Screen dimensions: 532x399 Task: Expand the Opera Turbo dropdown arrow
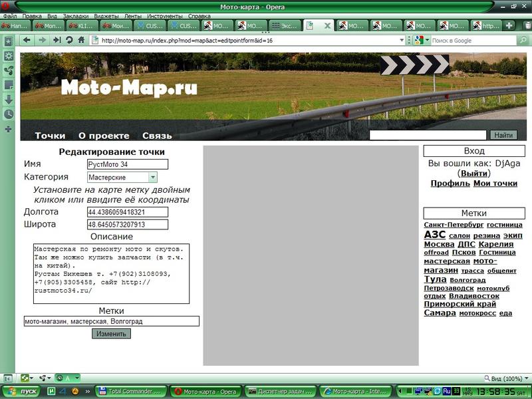coord(76,378)
